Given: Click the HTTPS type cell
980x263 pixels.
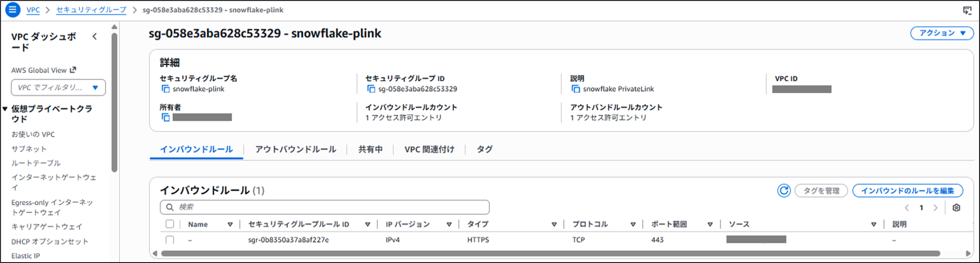Looking at the screenshot, I should [478, 240].
